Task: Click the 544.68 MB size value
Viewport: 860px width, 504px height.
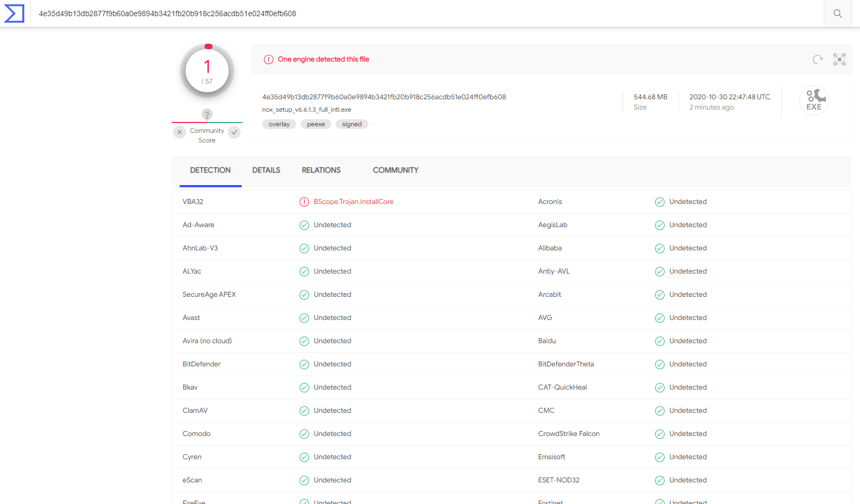Action: 651,97
